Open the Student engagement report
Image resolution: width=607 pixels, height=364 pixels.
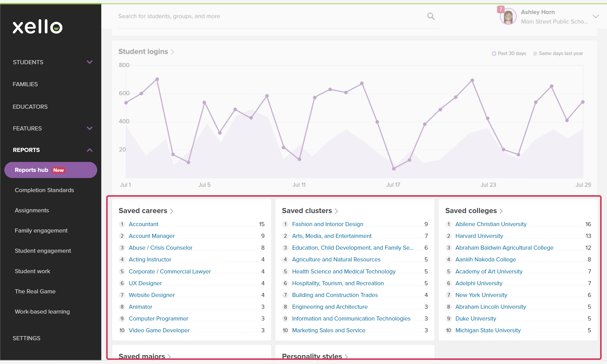point(43,251)
